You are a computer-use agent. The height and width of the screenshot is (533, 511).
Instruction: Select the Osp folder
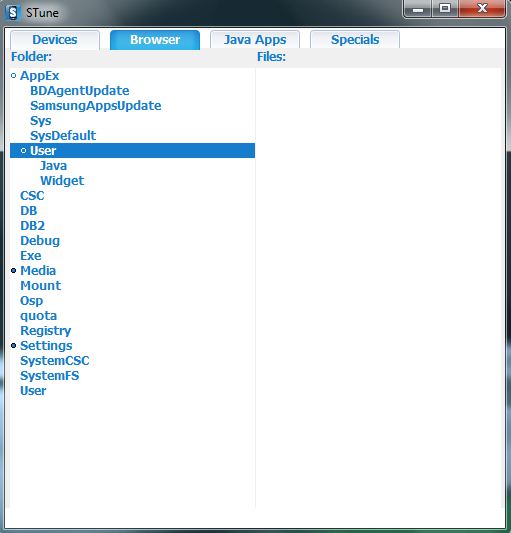tap(32, 300)
